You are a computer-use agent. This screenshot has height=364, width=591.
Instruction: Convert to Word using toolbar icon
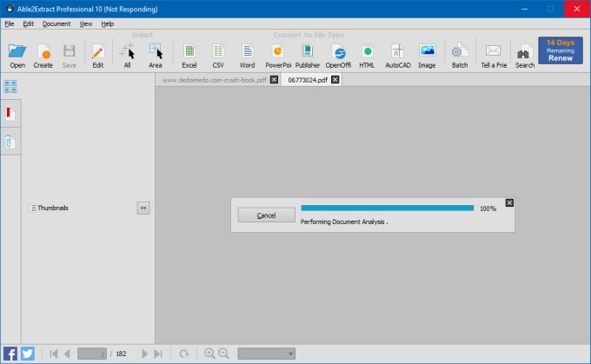247,54
